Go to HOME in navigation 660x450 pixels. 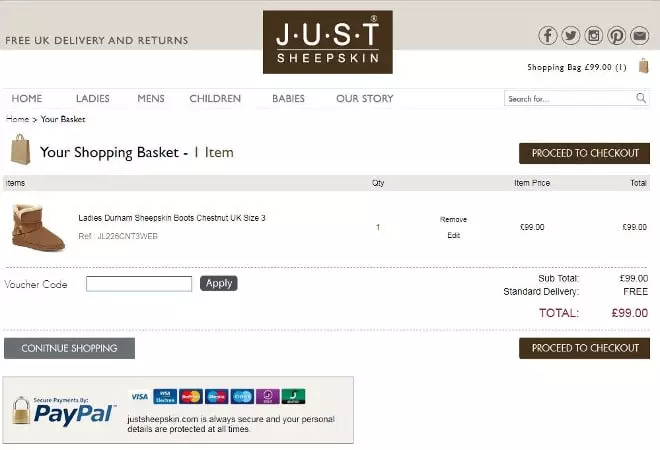[27, 99]
